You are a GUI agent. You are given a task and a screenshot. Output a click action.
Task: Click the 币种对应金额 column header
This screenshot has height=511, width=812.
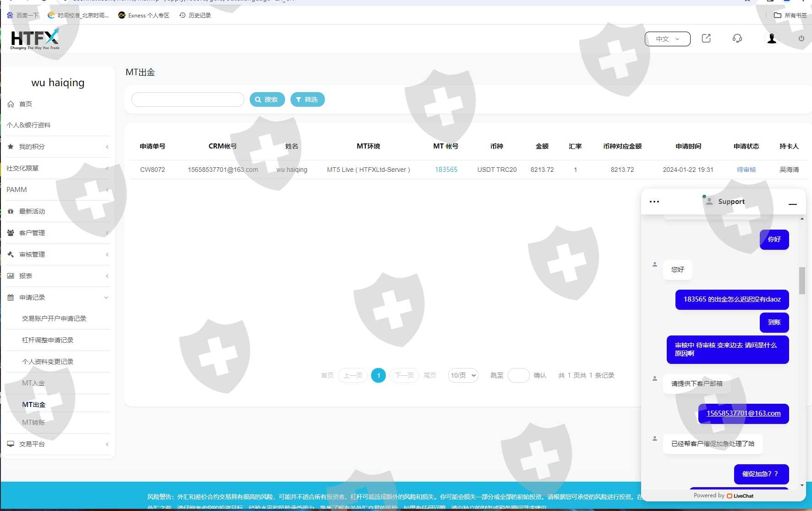622,146
